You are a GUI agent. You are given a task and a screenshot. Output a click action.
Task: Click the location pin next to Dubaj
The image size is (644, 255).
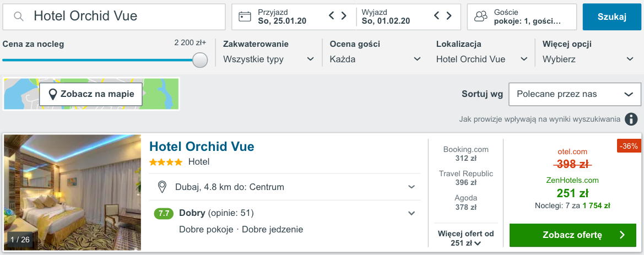click(162, 187)
